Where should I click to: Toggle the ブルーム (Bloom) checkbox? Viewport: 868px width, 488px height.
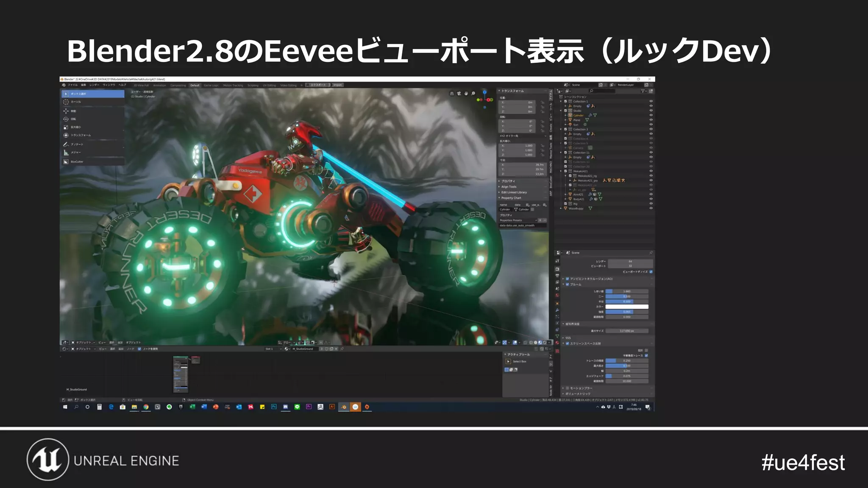(x=567, y=284)
